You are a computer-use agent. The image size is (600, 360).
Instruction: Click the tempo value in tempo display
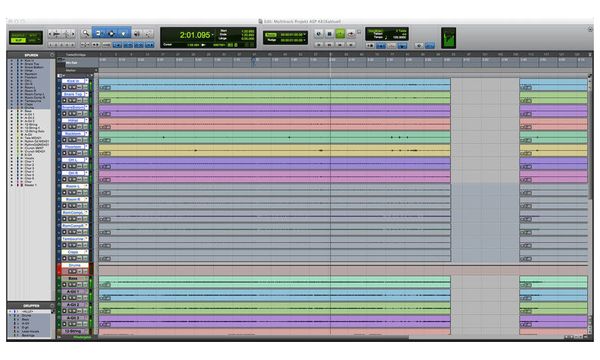tap(400, 37)
